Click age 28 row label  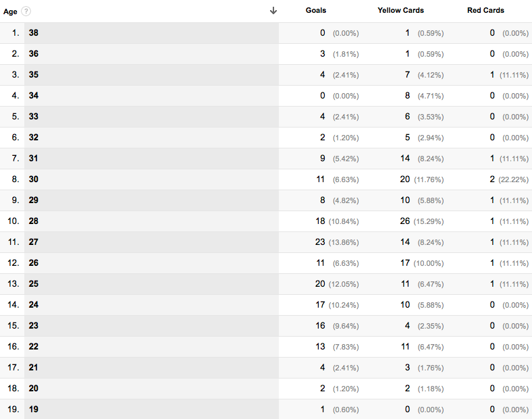[34, 221]
